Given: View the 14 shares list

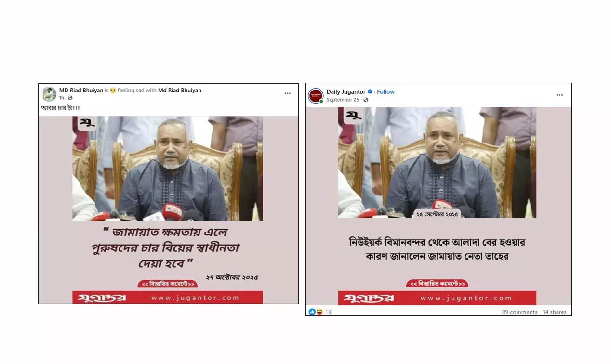Looking at the screenshot, I should [554, 312].
